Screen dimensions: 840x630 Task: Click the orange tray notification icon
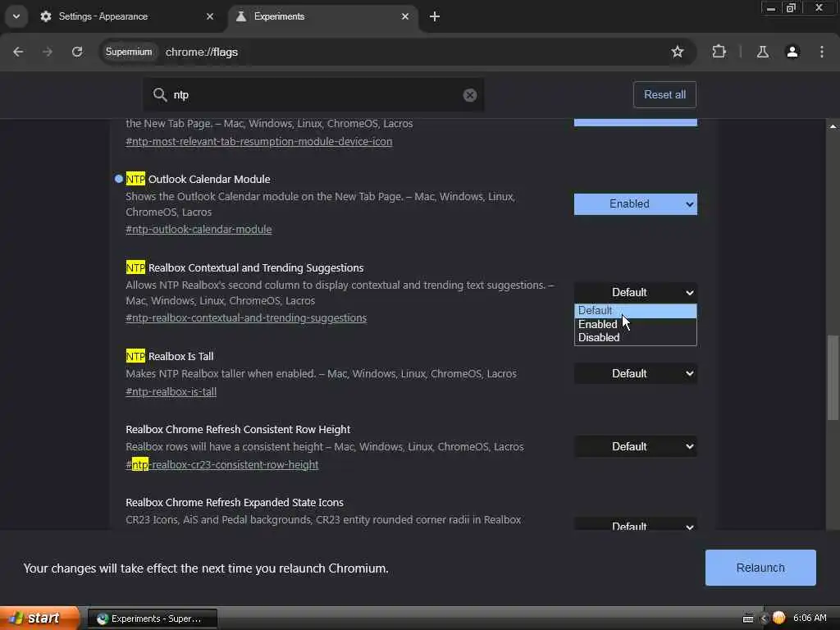pos(779,619)
